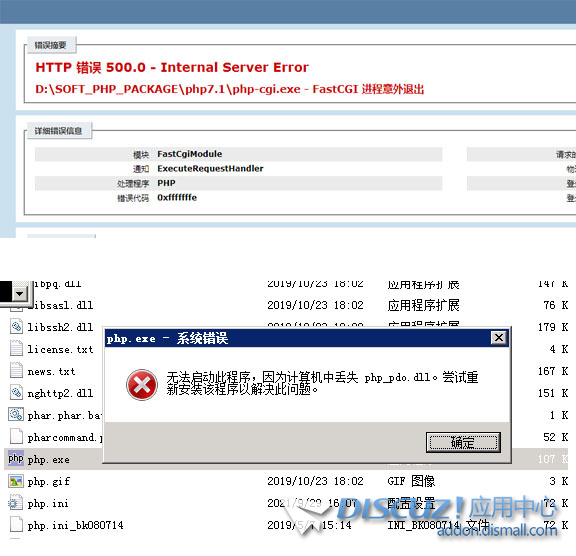This screenshot has height=556, width=576.
Task: Click the FastCgiModule module value
Action: click(x=190, y=154)
